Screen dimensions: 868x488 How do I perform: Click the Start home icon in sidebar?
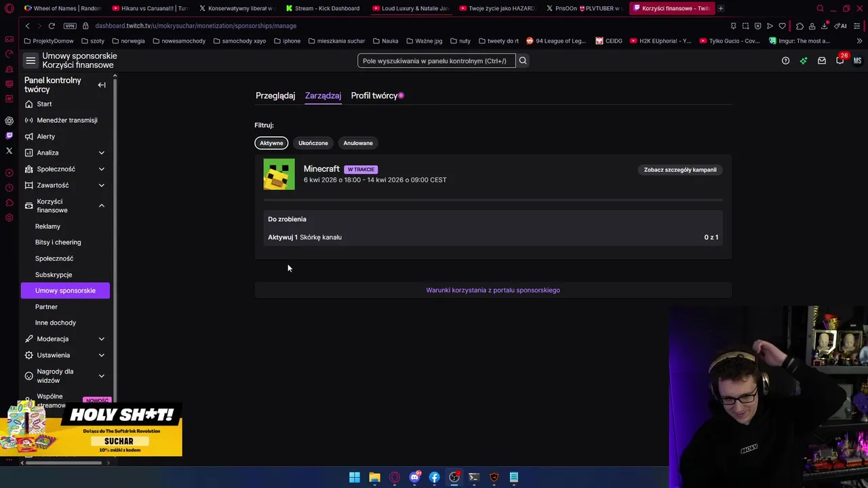tap(28, 104)
